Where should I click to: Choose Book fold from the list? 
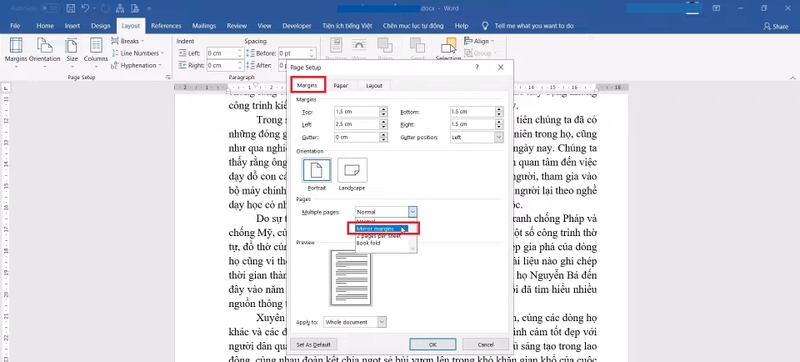click(368, 243)
